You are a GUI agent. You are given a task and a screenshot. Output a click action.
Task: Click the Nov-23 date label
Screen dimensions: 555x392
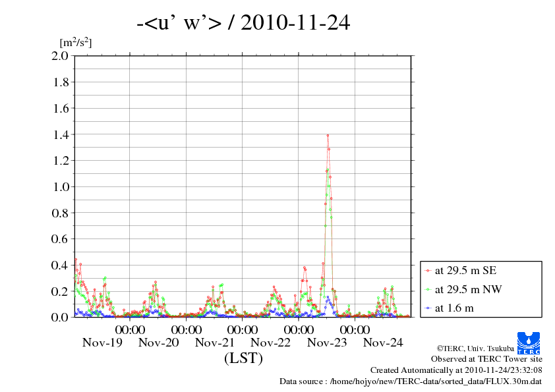pos(327,343)
